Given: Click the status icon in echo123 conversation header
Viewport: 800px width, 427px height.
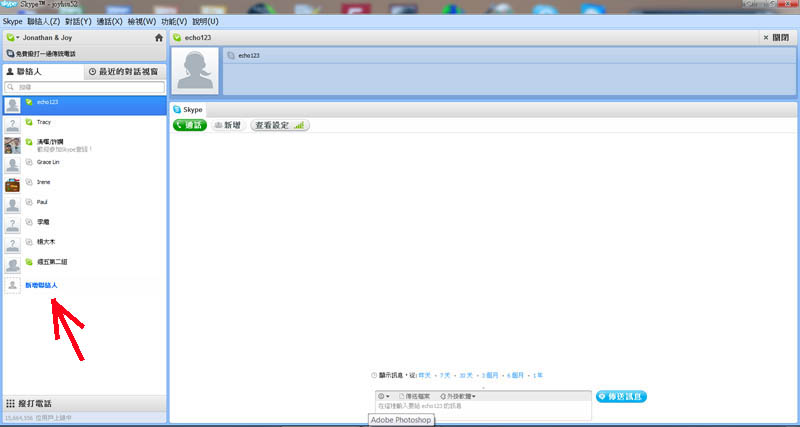Looking at the screenshot, I should (x=177, y=38).
